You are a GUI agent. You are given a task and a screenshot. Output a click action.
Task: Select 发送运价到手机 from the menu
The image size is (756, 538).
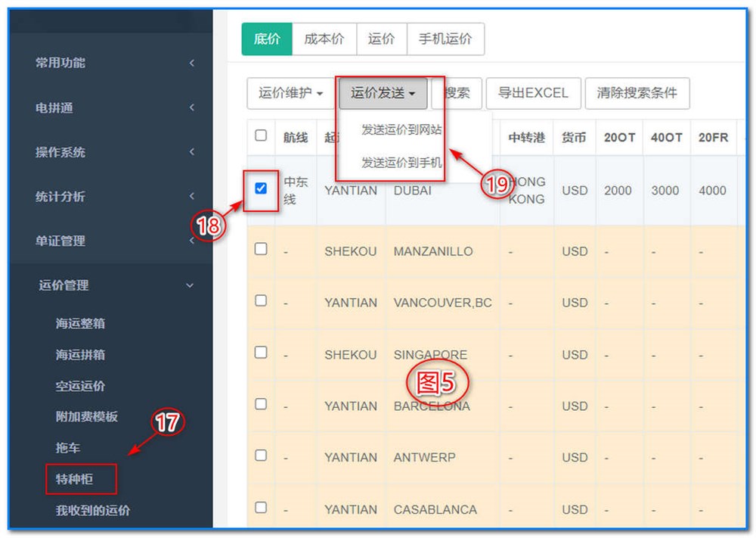(401, 162)
